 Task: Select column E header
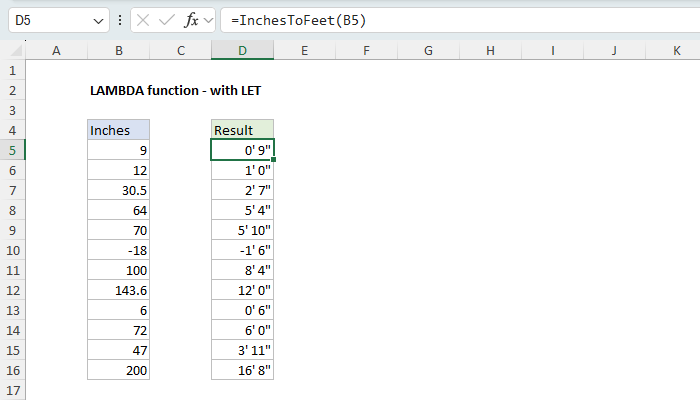coord(304,50)
